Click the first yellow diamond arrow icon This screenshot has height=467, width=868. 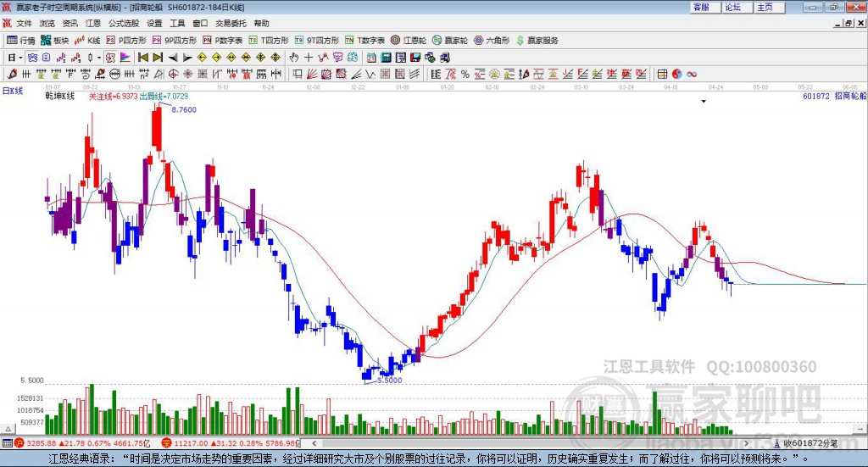click(x=202, y=58)
